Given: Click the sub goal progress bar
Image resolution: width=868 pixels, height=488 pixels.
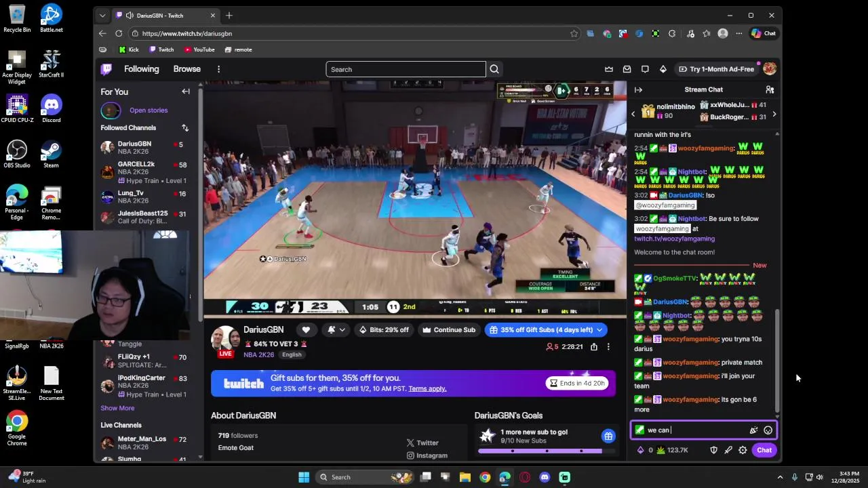Looking at the screenshot, I should coord(546,451).
